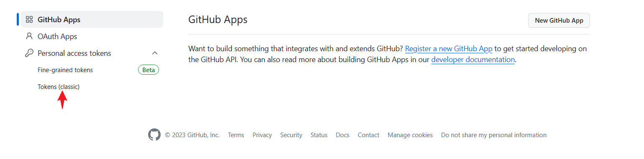Open the developer documentation link
644x159 pixels.
(473, 60)
